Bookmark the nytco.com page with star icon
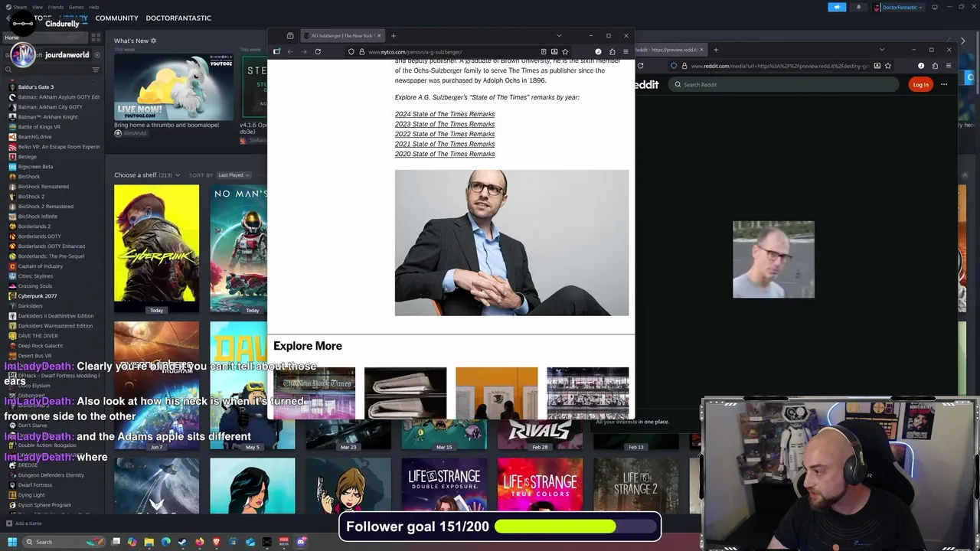 (x=565, y=51)
